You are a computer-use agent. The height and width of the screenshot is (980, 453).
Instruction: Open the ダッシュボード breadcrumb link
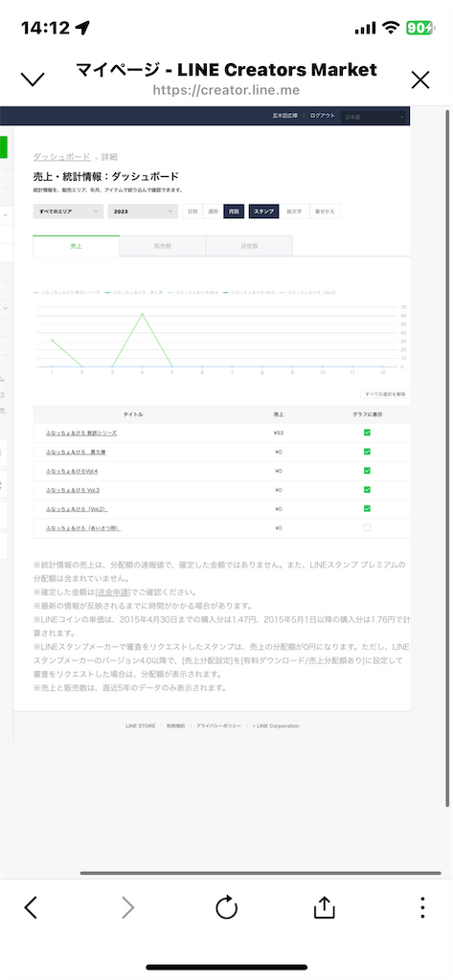pyautogui.click(x=62, y=157)
